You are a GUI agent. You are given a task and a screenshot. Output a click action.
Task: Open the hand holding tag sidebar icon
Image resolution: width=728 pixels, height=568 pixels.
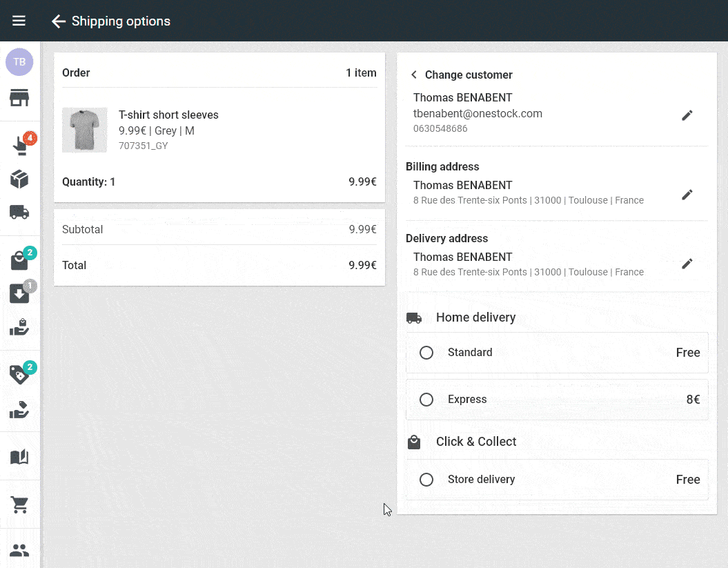(19, 410)
